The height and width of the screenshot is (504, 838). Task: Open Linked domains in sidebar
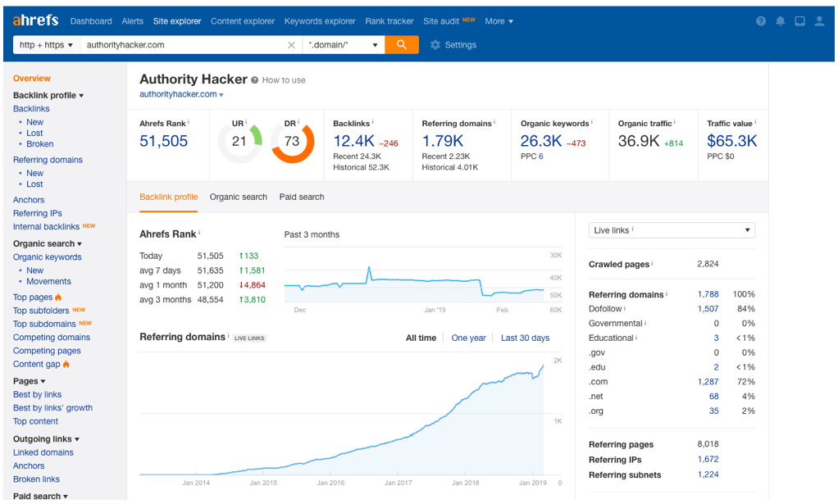[x=43, y=452]
